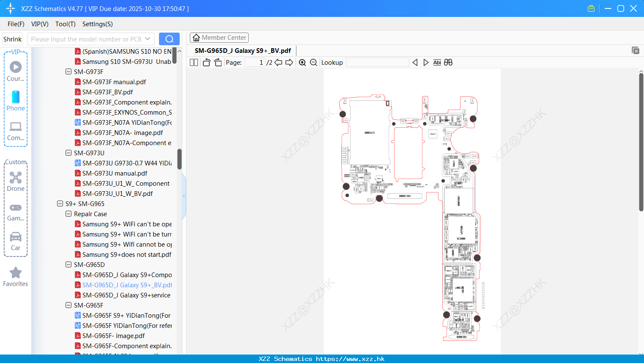644x363 pixels.
Task: Toggle the Abi match-case search option
Action: (437, 63)
